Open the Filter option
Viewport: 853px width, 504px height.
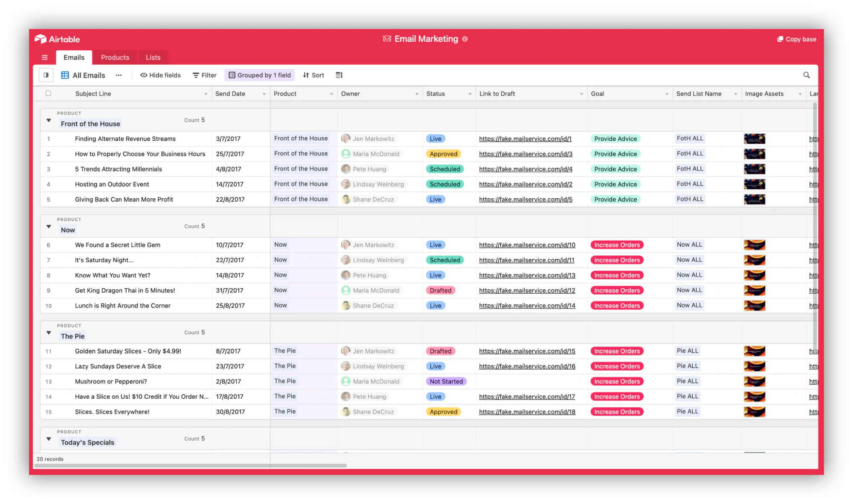[x=205, y=75]
